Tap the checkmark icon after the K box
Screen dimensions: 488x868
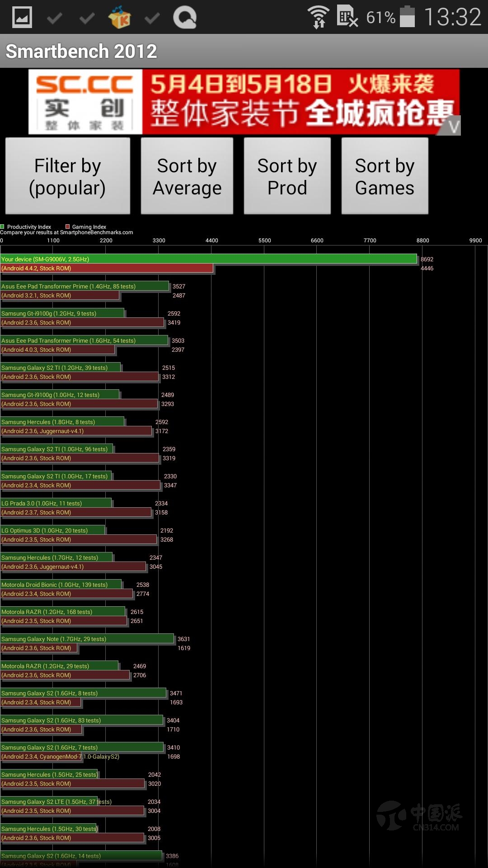[x=152, y=18]
